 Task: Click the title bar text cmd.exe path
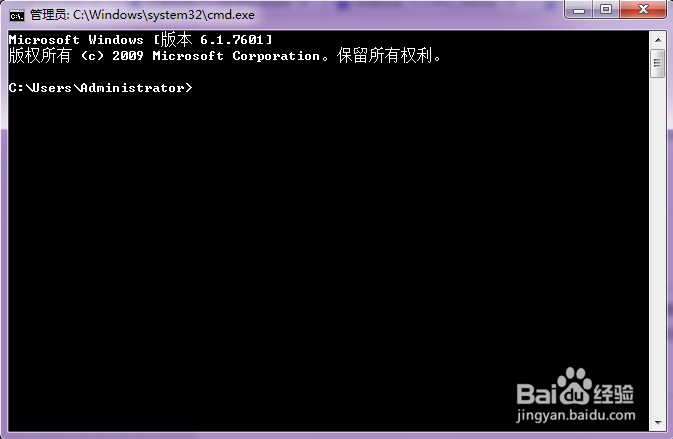pos(164,15)
